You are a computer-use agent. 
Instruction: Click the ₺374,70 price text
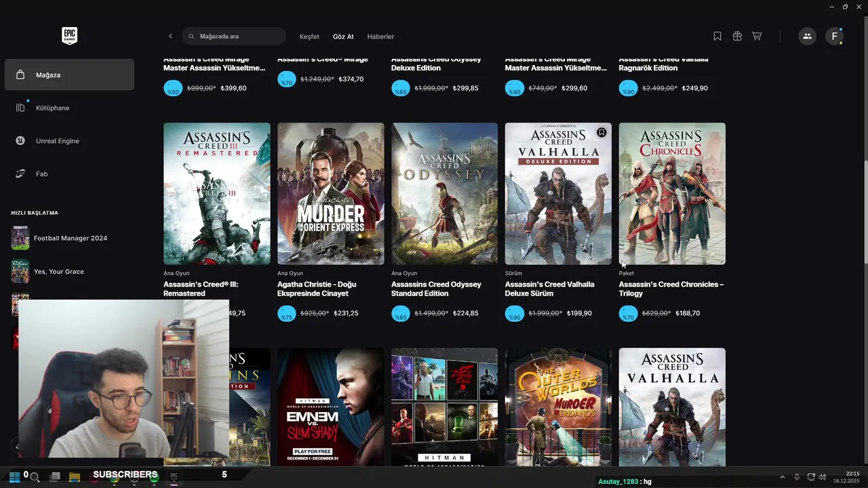coord(351,79)
